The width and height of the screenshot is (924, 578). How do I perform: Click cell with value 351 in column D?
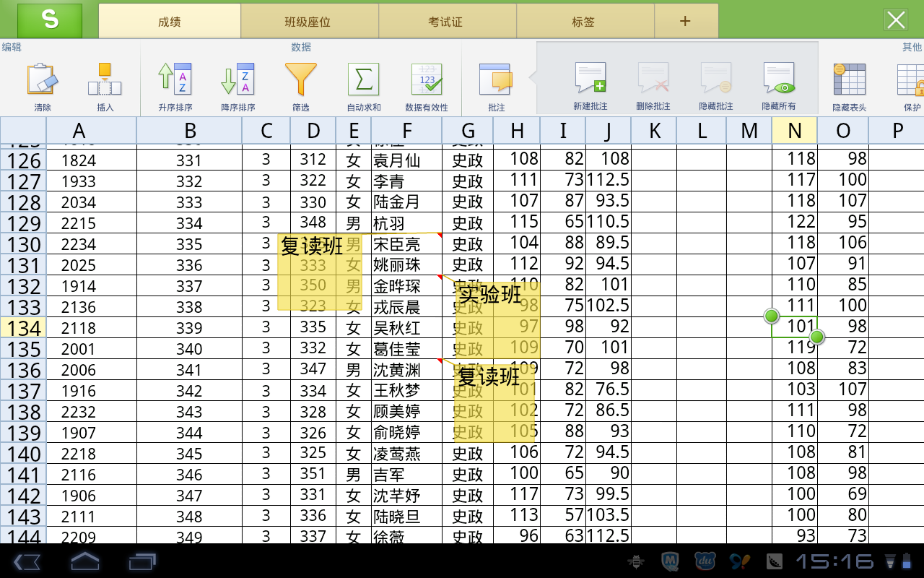click(x=313, y=474)
